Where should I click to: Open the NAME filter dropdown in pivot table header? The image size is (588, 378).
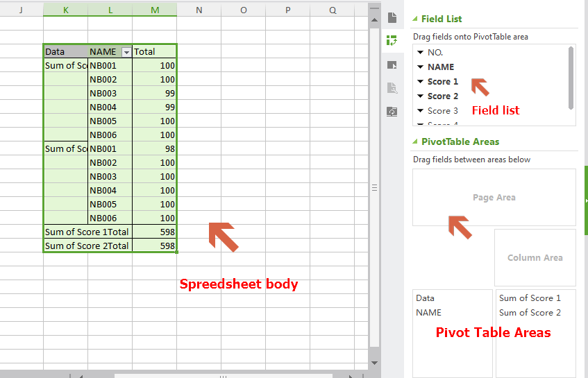click(126, 52)
